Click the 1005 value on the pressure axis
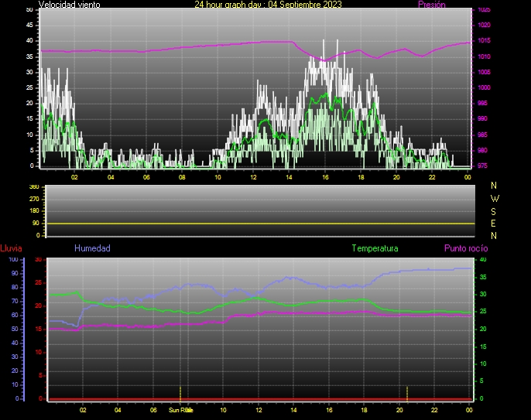 [484, 72]
